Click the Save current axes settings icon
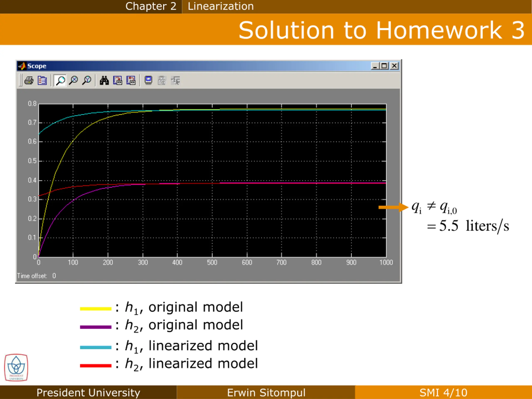 118,80
